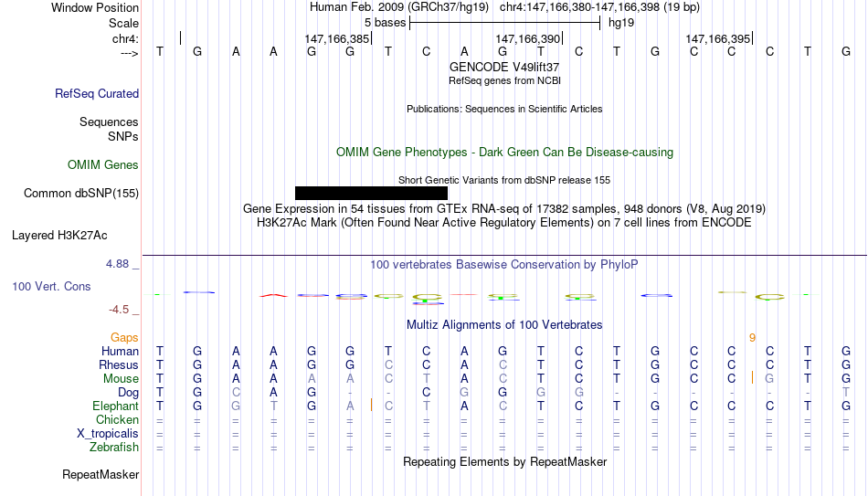Click the Human Feb. 2009 (GRCh37/hg19) text
Image resolution: width=868 pixels, height=496 pixels.
pyautogui.click(x=398, y=7)
